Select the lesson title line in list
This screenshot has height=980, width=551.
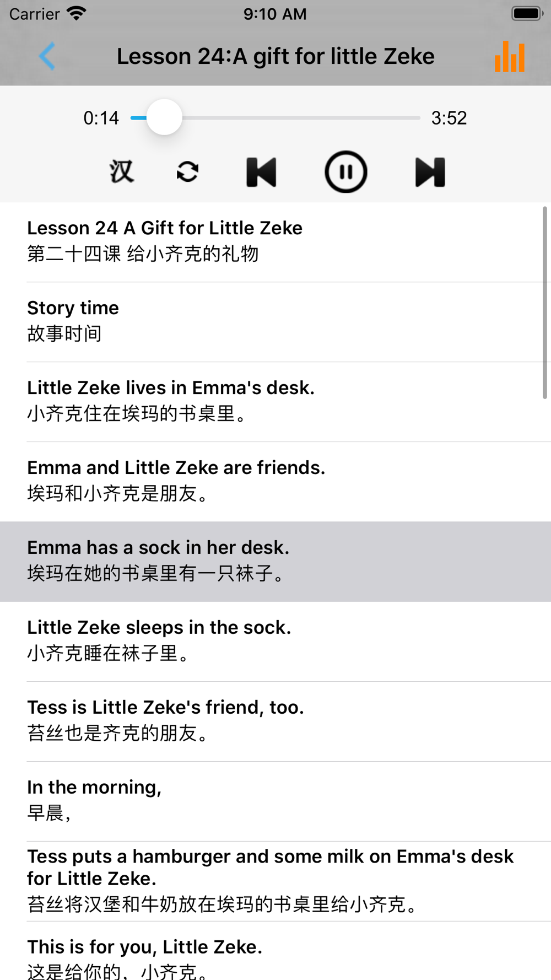(x=275, y=242)
